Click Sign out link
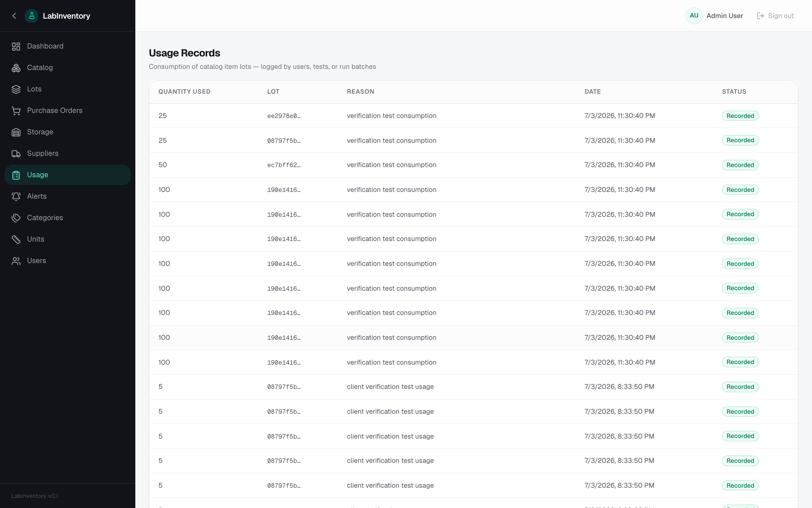Viewport: 812px width, 508px height. point(775,16)
